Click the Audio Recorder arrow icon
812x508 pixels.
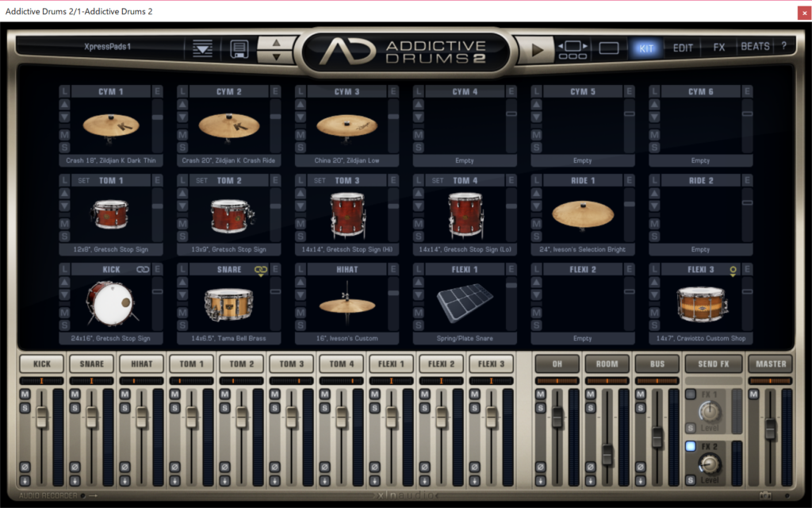[x=94, y=496]
